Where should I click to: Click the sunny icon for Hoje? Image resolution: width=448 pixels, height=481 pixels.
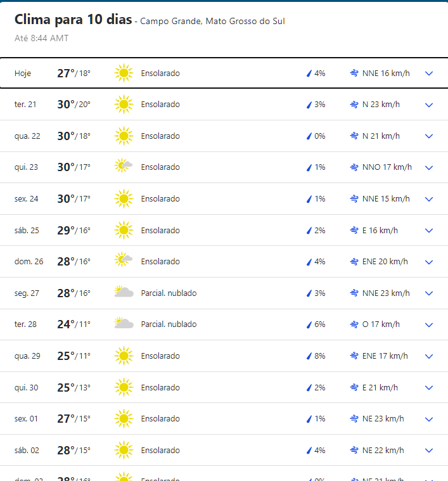click(124, 74)
